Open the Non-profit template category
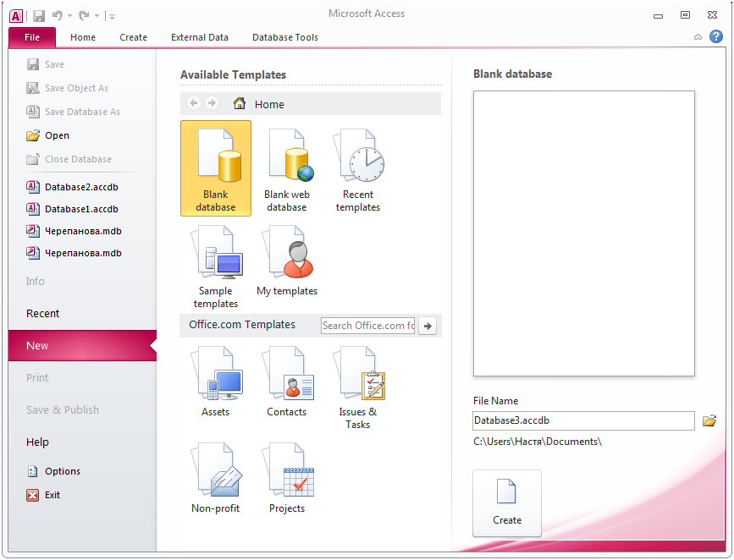The image size is (734, 560). (216, 478)
